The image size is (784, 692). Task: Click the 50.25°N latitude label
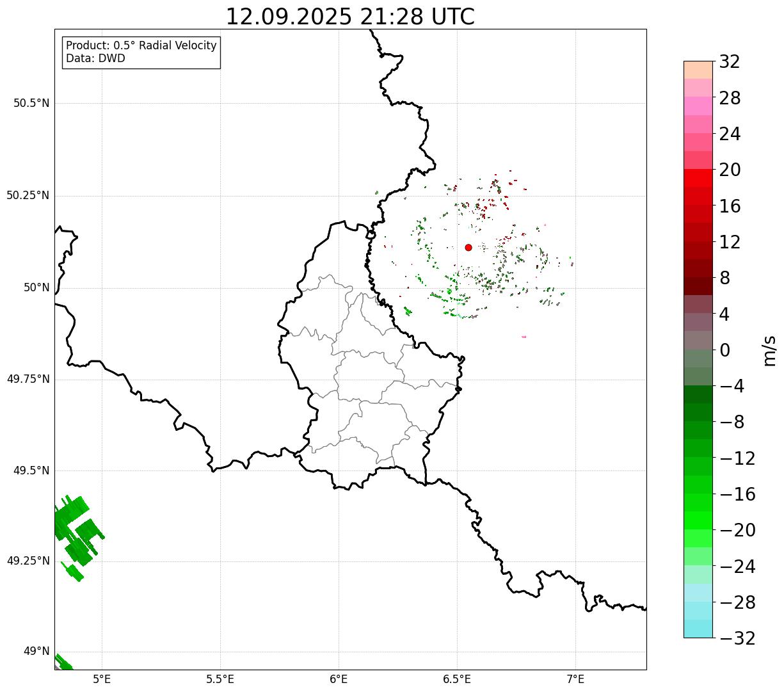click(28, 195)
